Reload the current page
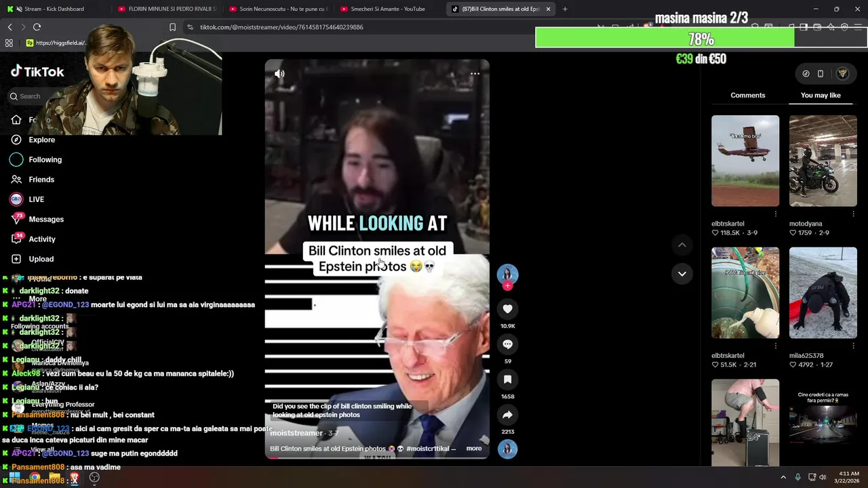 (37, 27)
